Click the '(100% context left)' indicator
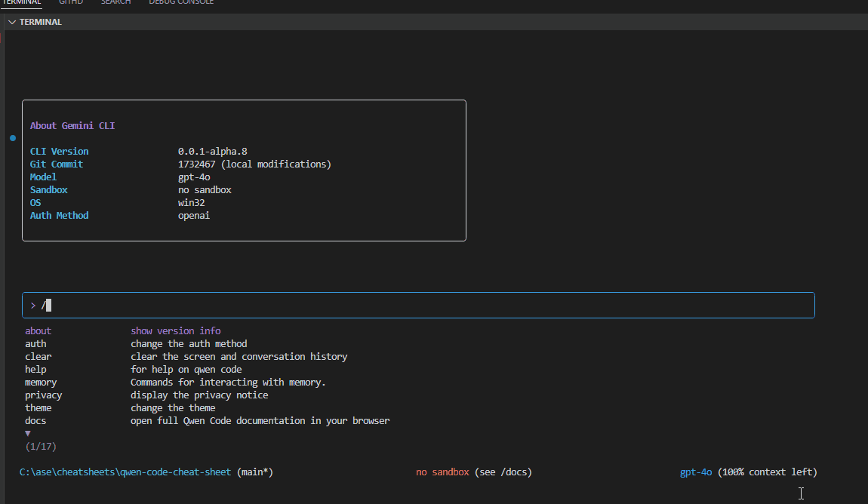The image size is (868, 504). pyautogui.click(x=768, y=472)
